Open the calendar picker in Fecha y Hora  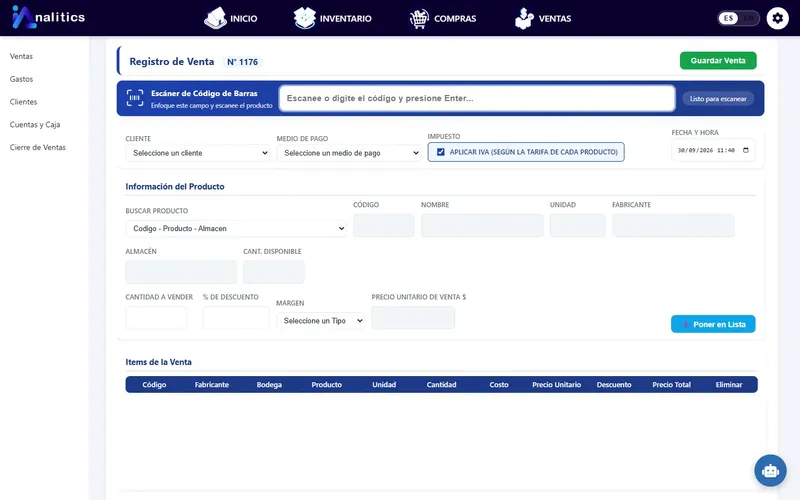coord(746,150)
